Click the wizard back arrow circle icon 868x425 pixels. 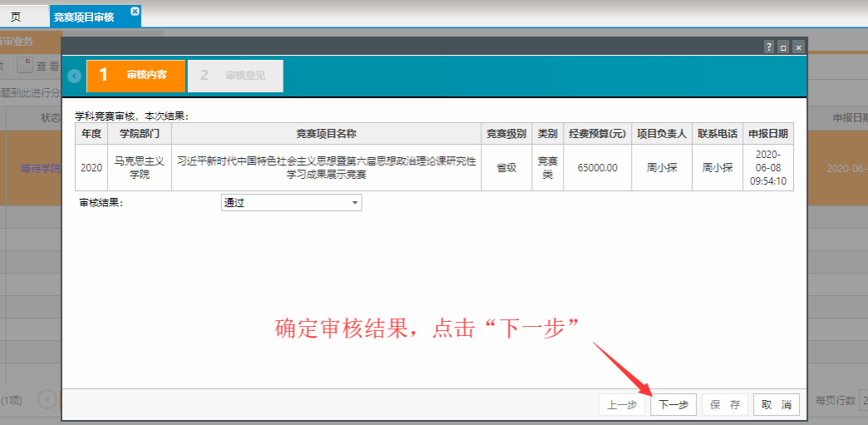click(75, 76)
